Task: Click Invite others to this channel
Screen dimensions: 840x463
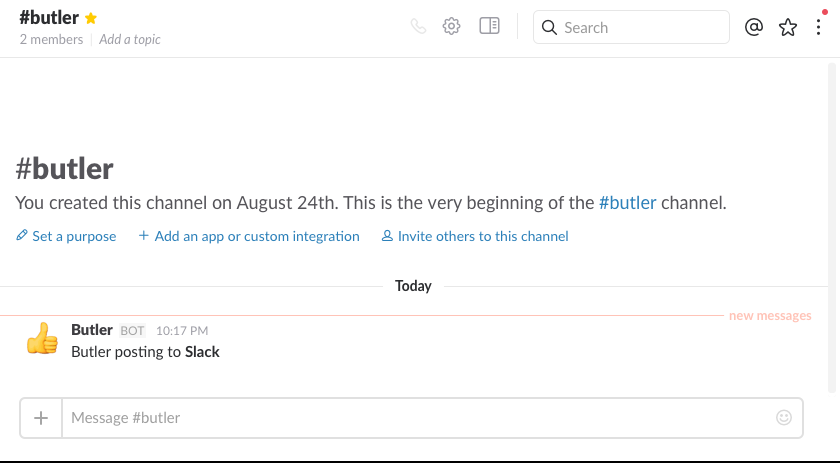Action: pyautogui.click(x=475, y=236)
